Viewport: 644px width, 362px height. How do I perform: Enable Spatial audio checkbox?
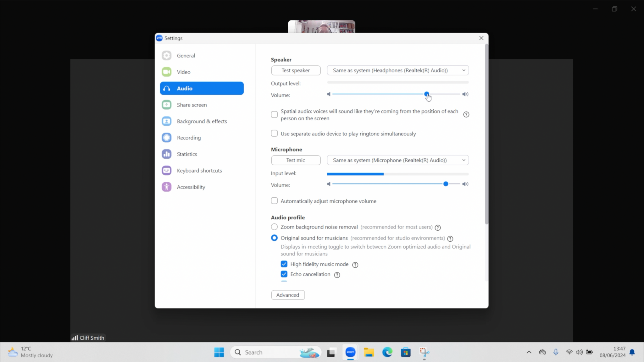pos(274,114)
